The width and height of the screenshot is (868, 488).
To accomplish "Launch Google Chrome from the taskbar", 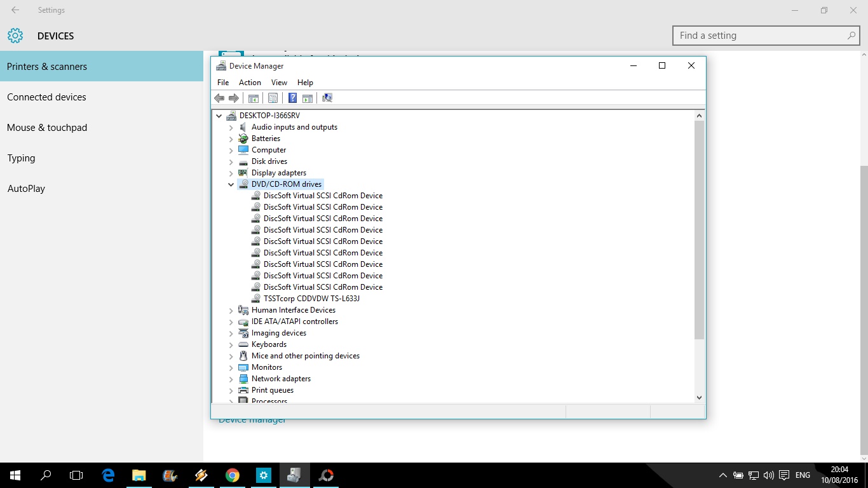I will tap(232, 475).
